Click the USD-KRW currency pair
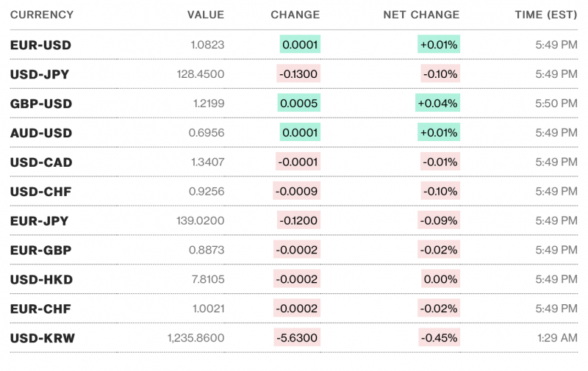Screen dimensions: 588x371 42,338
